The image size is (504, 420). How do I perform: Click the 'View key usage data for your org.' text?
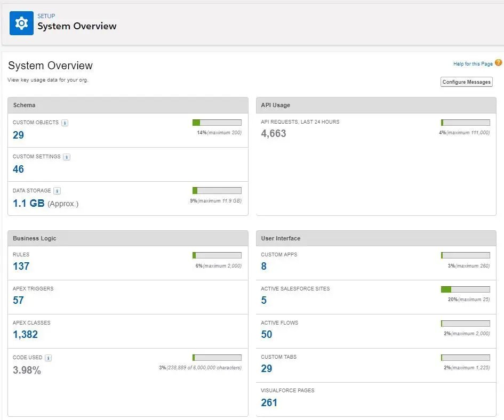tap(48, 80)
